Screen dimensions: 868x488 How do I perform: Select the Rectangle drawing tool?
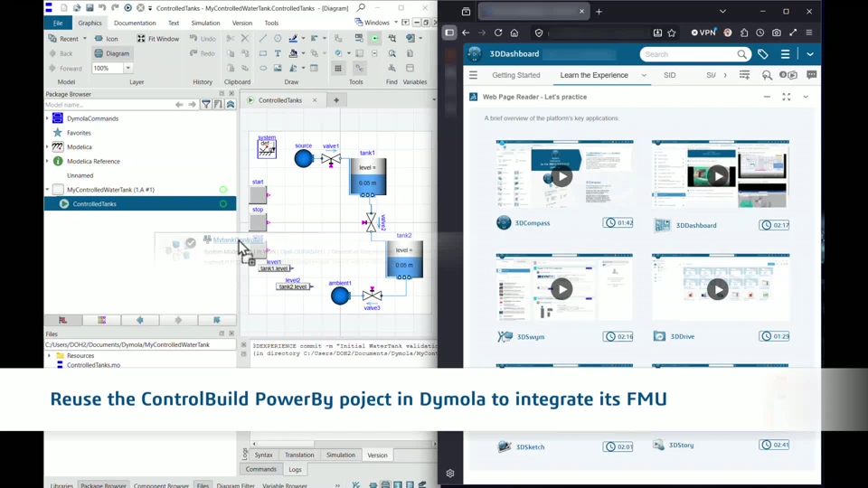tap(263, 53)
